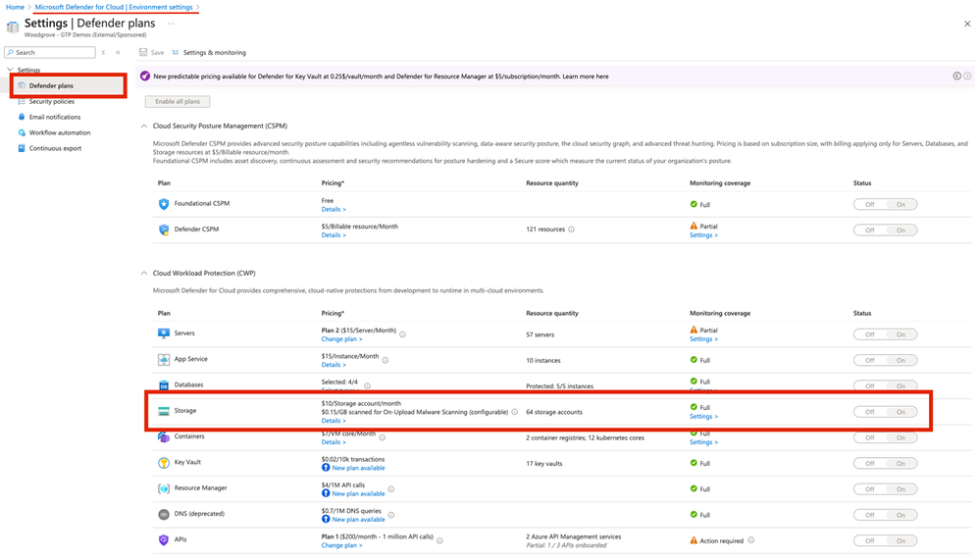980x560 pixels.
Task: Click Change plan link for APIs
Action: [341, 545]
